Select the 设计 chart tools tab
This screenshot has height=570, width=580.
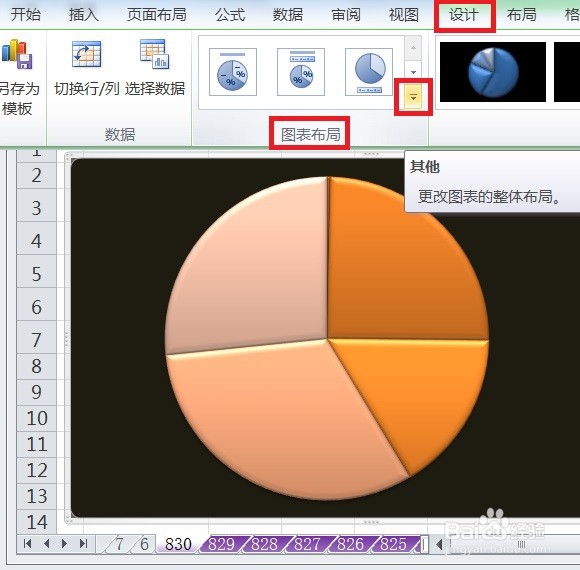click(x=464, y=15)
